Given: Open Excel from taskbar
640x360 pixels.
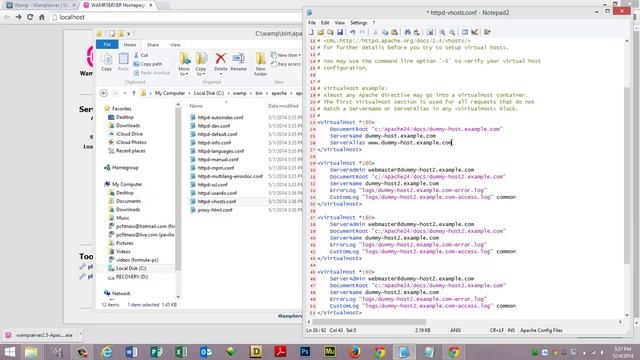Looking at the screenshot, I should click(181, 351).
